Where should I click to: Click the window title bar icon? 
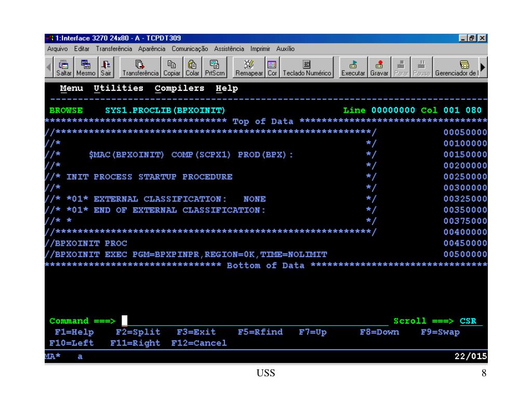[x=50, y=38]
